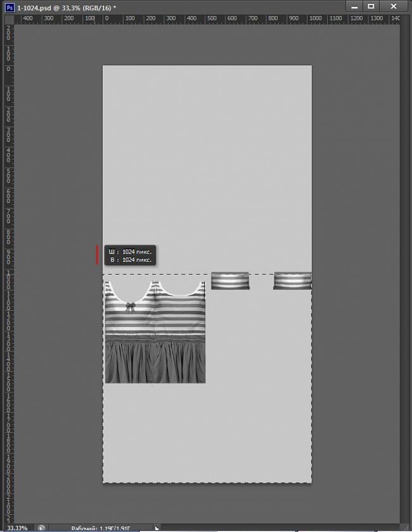Open the status bar info arrow menu
Image resolution: width=412 pixels, height=532 pixels.
157,528
